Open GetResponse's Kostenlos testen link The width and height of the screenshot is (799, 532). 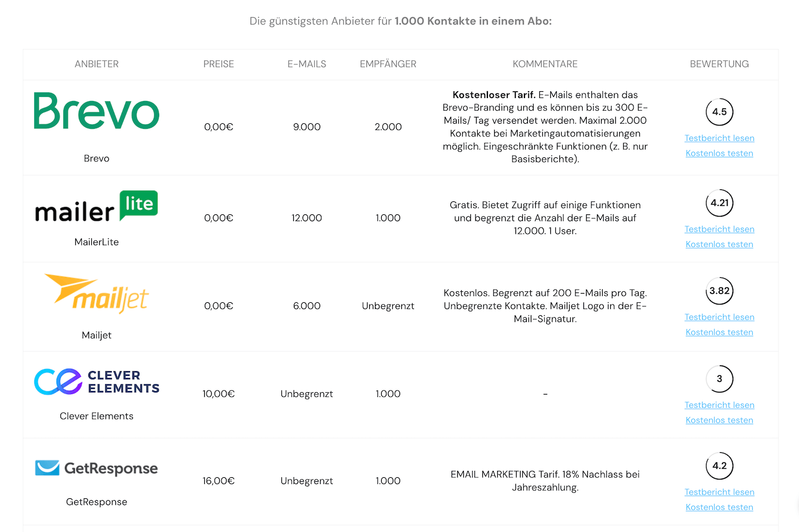(x=719, y=507)
